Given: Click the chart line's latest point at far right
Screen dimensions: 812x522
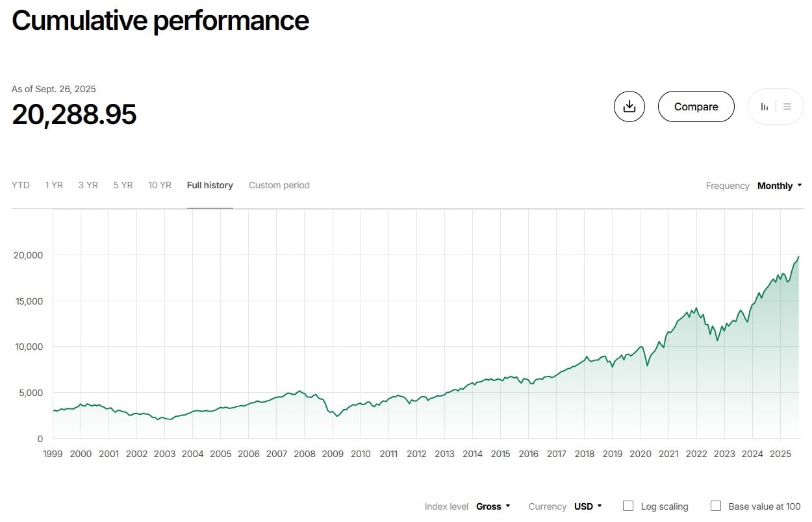Looking at the screenshot, I should pyautogui.click(x=798, y=257).
